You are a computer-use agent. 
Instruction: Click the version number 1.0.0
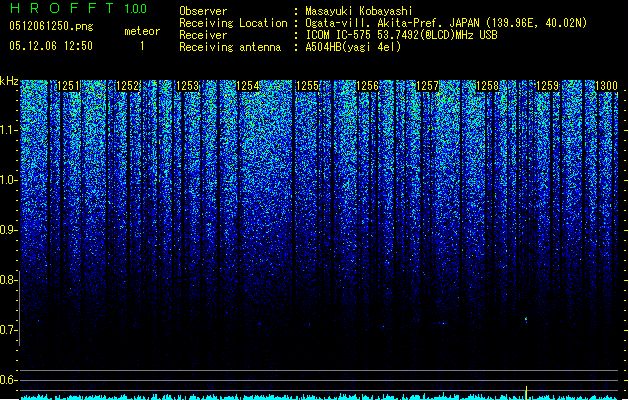136,9
